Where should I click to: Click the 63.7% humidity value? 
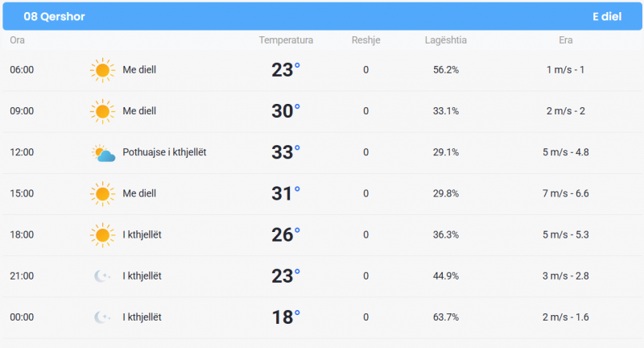(446, 317)
